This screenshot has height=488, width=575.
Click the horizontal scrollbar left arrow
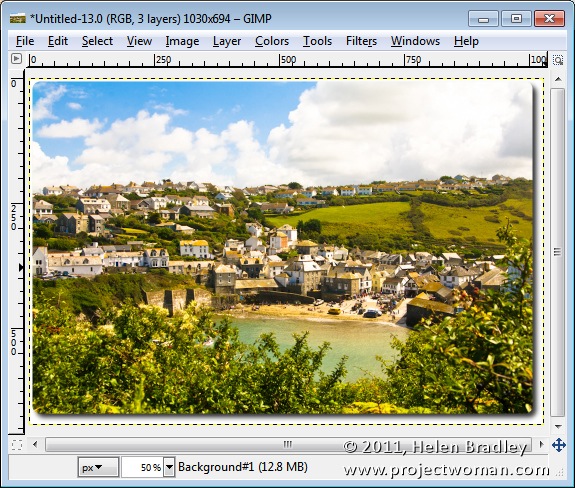coord(35,445)
